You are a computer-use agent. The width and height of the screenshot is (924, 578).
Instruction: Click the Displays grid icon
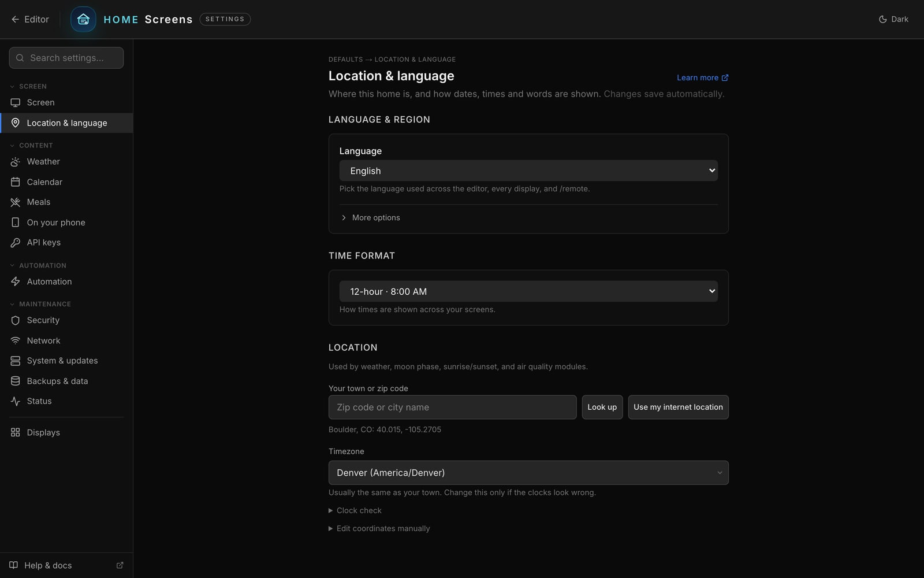(x=16, y=432)
